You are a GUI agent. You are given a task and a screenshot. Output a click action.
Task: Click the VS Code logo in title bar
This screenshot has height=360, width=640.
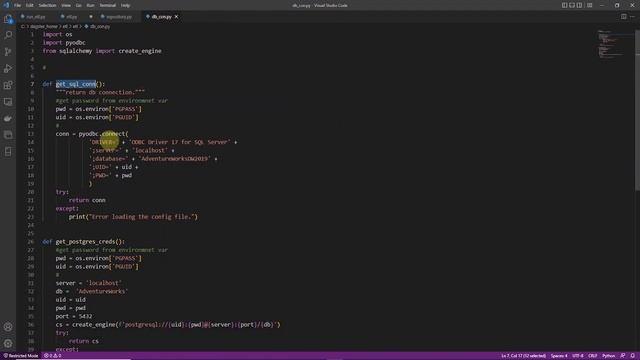(6, 5)
